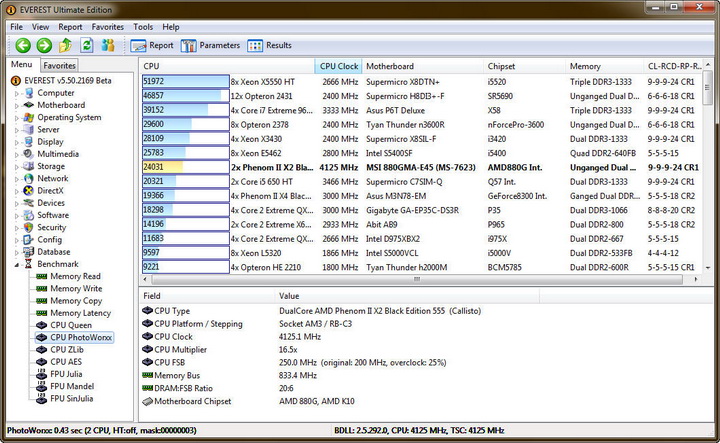Screen dimensions: 720x443
Task: Click the green Back arrow icon
Action: pyautogui.click(x=23, y=45)
